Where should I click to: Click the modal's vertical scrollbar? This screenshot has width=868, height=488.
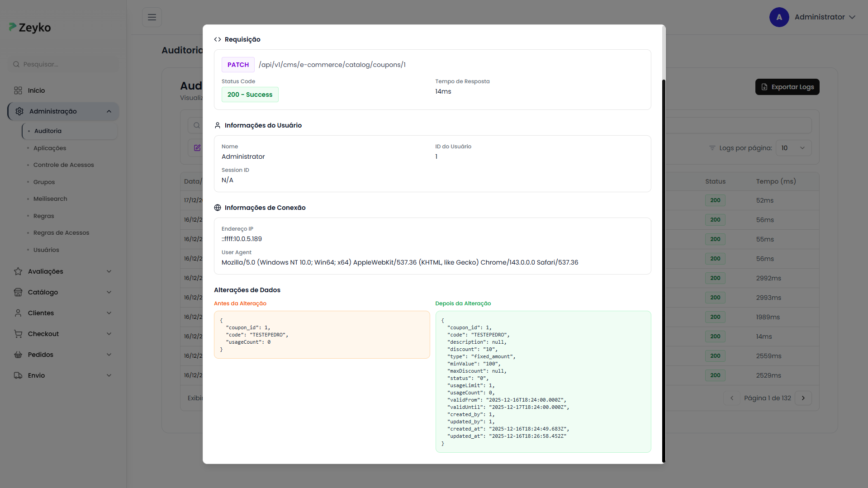664,270
